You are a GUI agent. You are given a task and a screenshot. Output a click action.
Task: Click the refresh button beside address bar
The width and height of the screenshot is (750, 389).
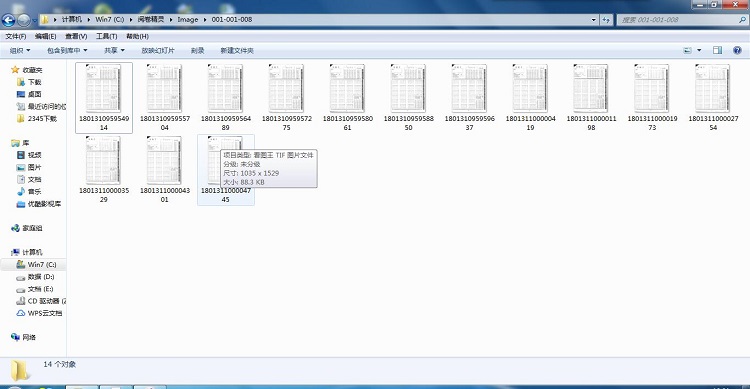click(607, 20)
